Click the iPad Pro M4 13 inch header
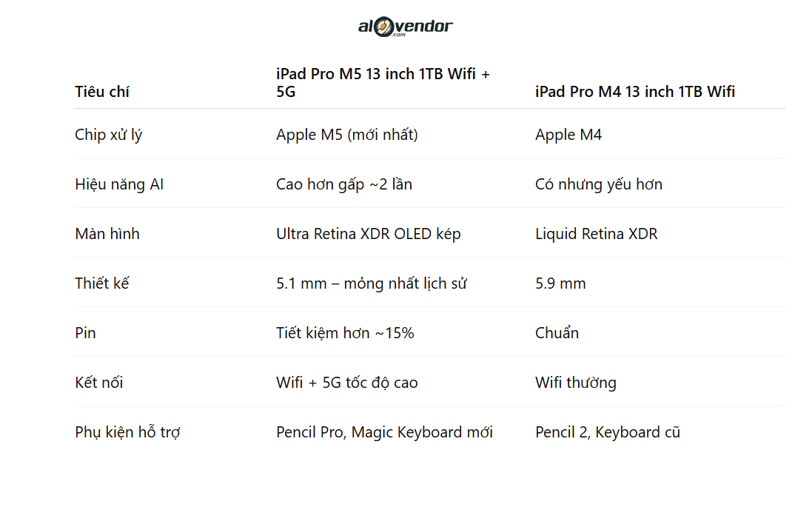The image size is (812, 507). [x=634, y=92]
